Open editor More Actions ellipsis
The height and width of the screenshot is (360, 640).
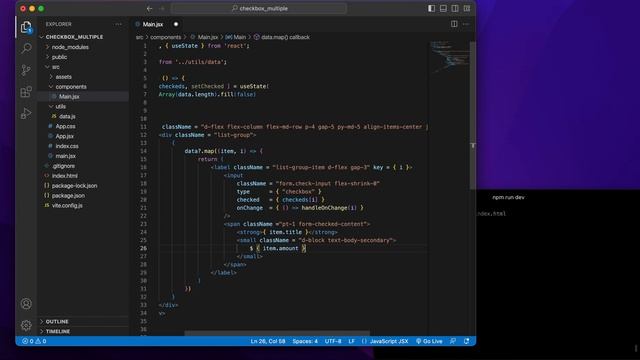466,24
